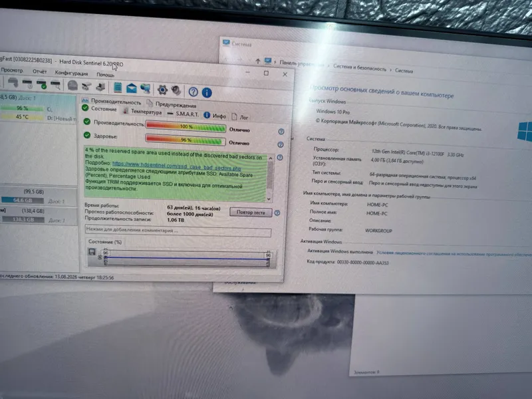Click the up arrow in Система window
The image size is (532, 399).
tap(257, 61)
